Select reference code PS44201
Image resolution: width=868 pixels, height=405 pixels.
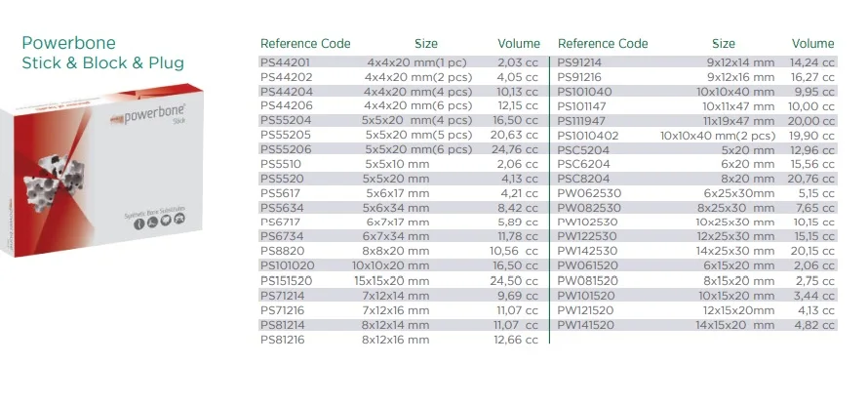[286, 62]
